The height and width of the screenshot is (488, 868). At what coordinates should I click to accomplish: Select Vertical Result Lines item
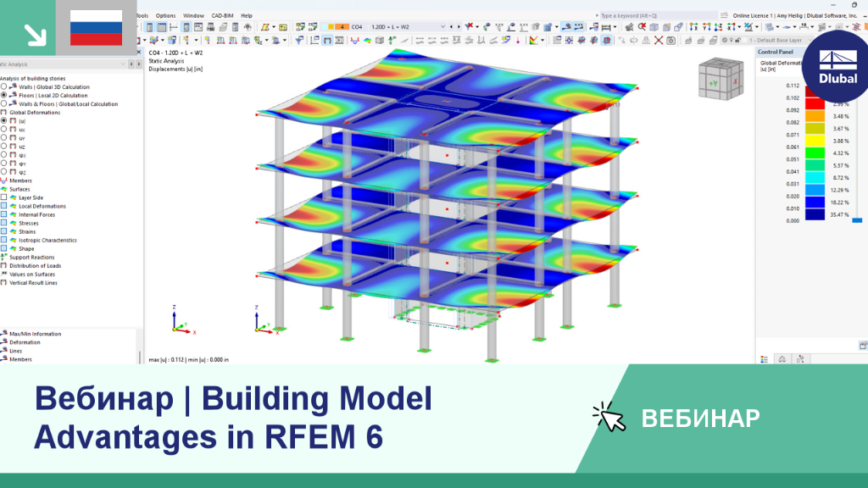tap(33, 283)
